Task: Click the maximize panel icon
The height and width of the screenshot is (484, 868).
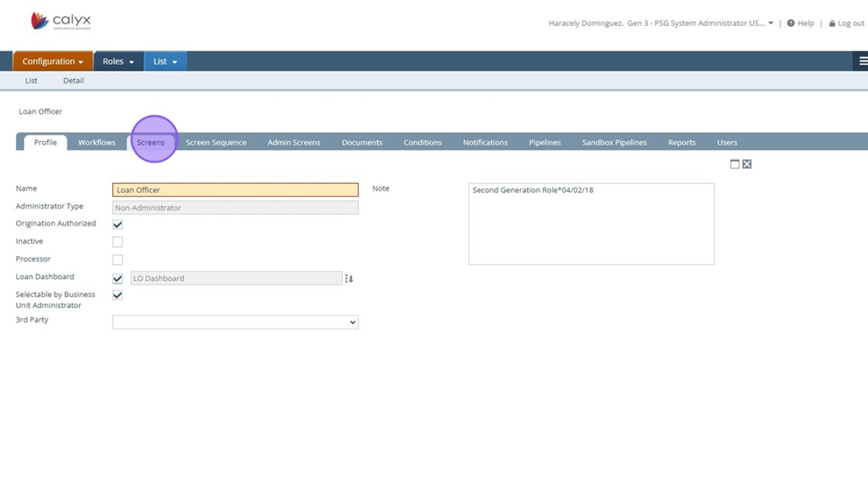Action: pos(734,164)
